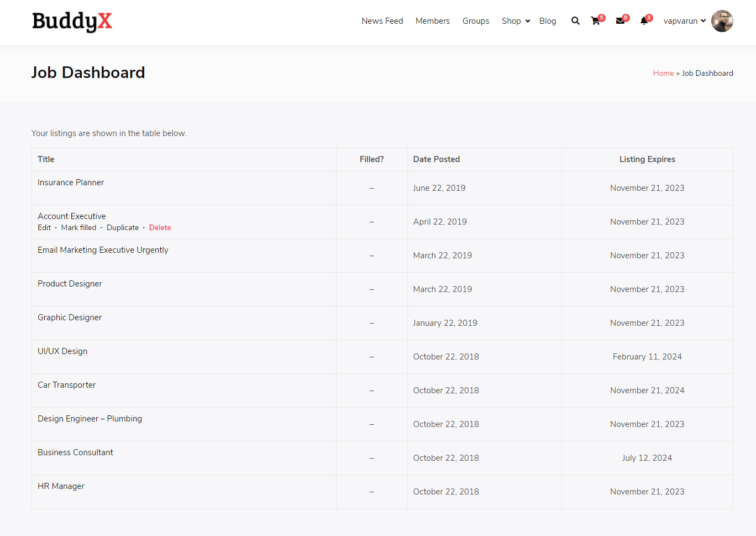Open the shopping cart icon
Viewport: 756px width, 536px height.
coord(596,21)
